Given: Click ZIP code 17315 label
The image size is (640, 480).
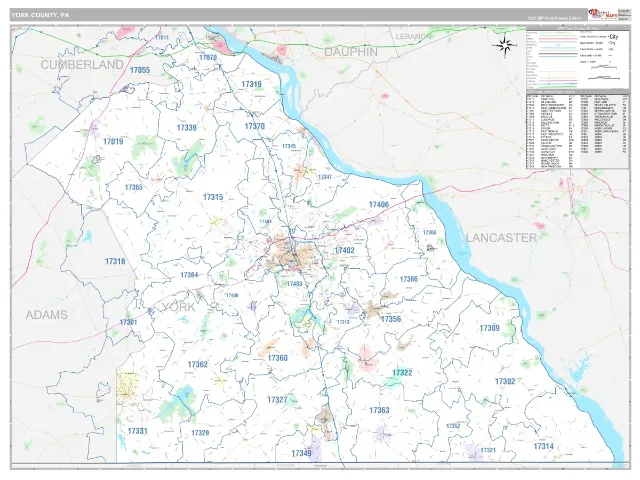Looking at the screenshot, I should point(213,197).
